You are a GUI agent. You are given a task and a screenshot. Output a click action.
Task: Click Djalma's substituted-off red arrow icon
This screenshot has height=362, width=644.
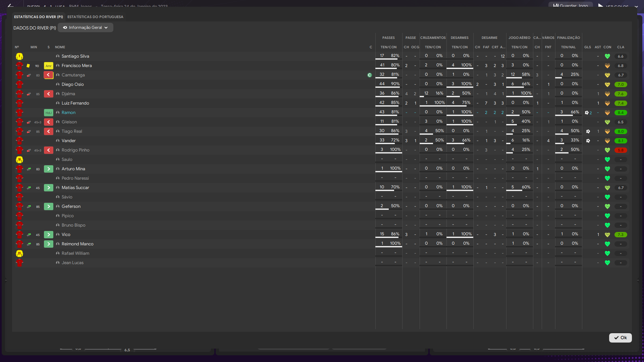[49, 94]
